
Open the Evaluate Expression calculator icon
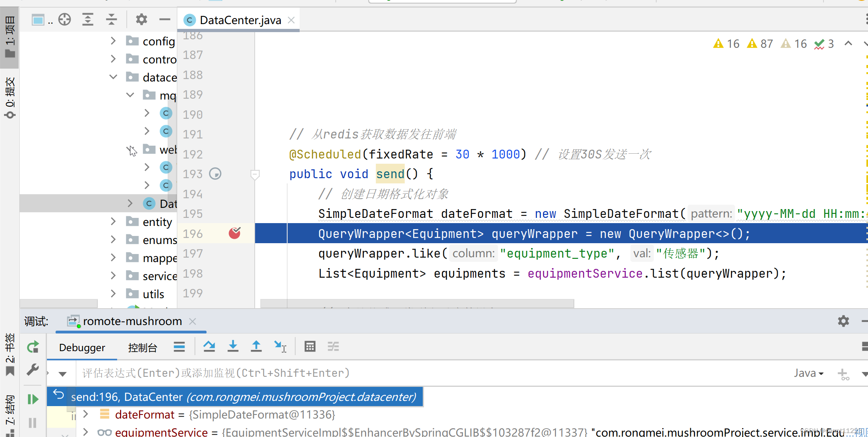(x=310, y=346)
